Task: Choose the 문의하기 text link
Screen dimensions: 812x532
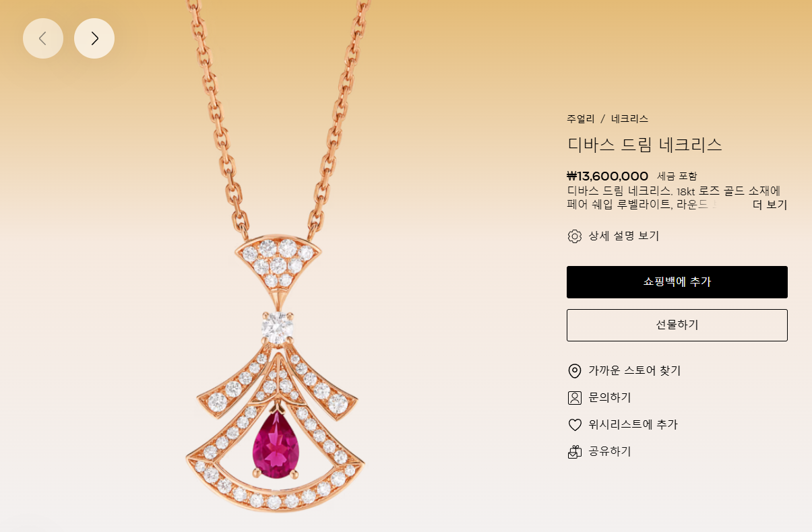Action: tap(610, 398)
